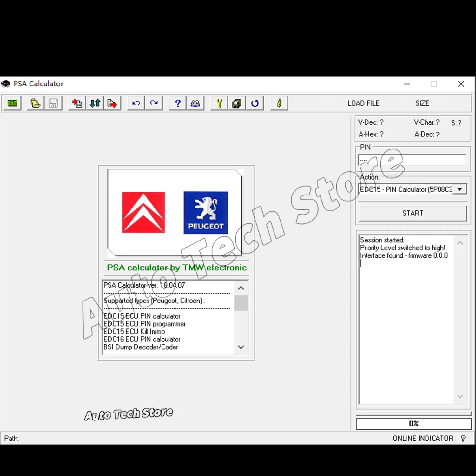
Task: Open the Help question mark icon
Action: click(177, 103)
